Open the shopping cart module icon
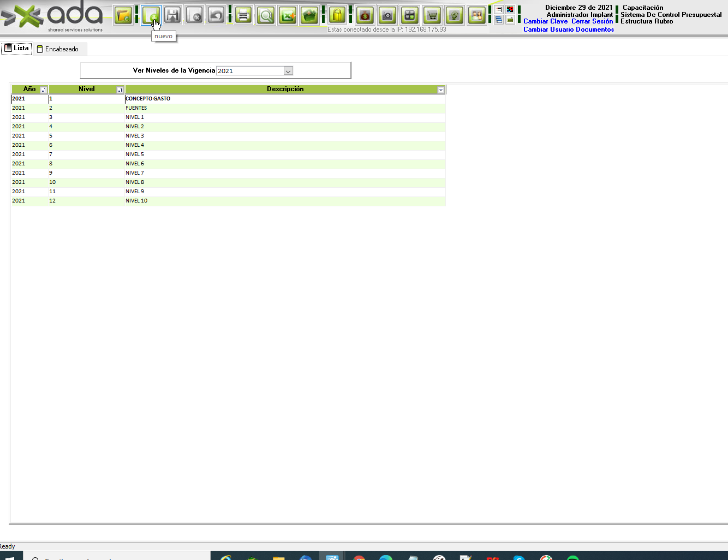728x560 pixels. pos(432,15)
